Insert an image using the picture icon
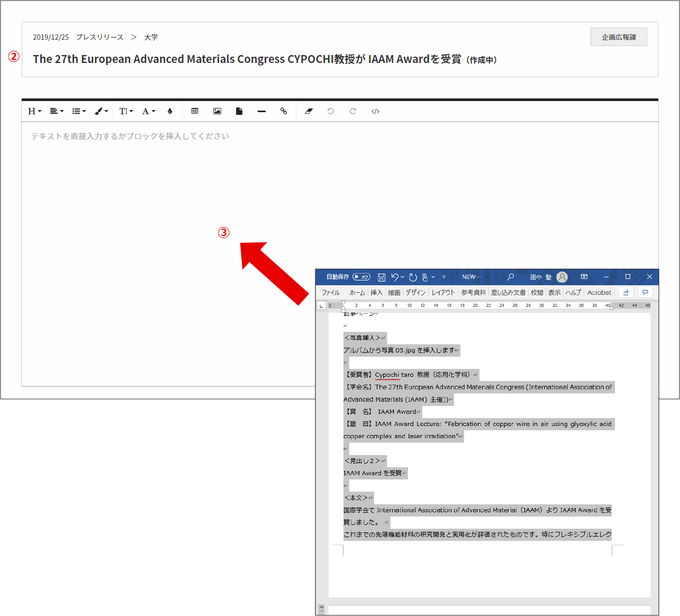 point(217,111)
